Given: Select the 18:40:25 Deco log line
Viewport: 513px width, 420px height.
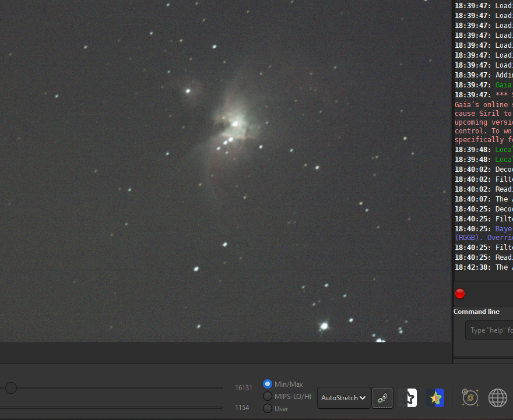Looking at the screenshot, I should click(483, 209).
